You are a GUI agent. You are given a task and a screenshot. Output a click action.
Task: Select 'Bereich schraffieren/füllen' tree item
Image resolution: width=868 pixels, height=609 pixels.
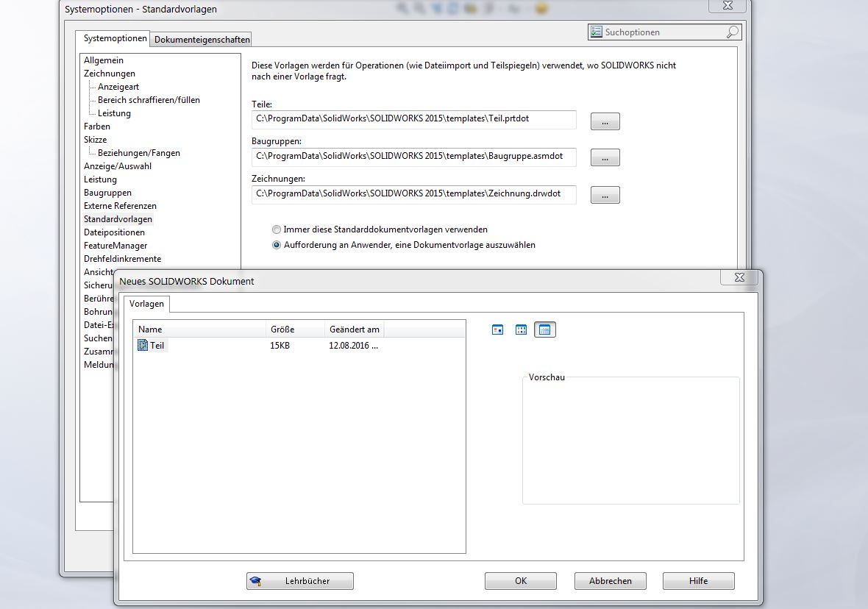149,100
